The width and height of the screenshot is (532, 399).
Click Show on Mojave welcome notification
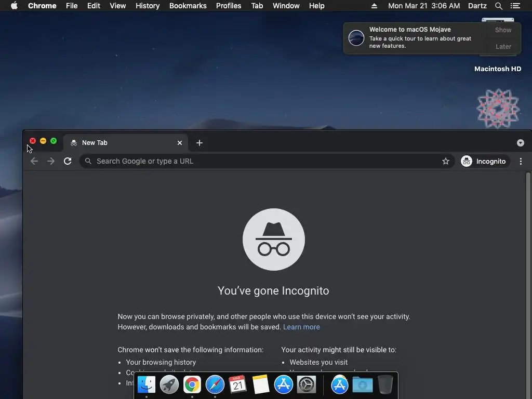coord(503,30)
